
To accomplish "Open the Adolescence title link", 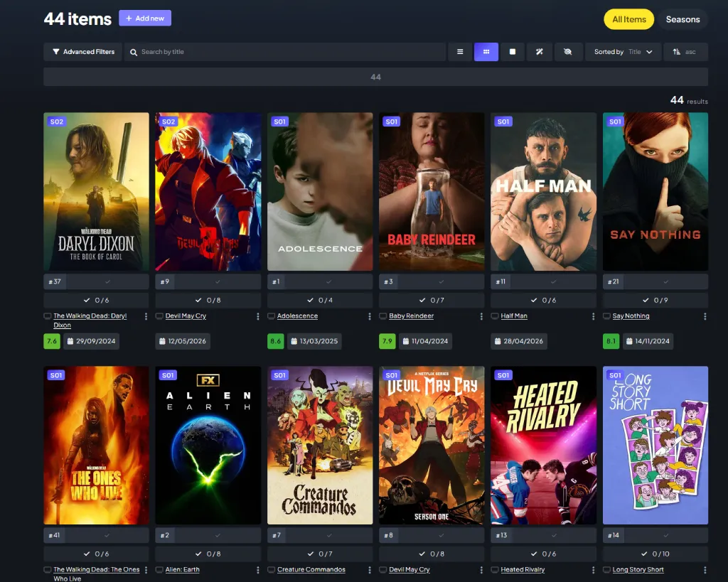I will (x=298, y=316).
